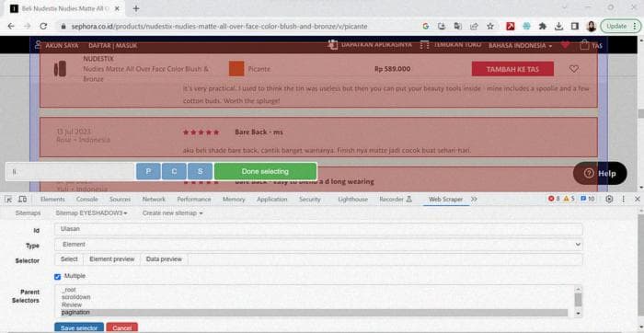The height and width of the screenshot is (333, 644).
Task: Bookmark page with star icon
Action: (x=490, y=27)
